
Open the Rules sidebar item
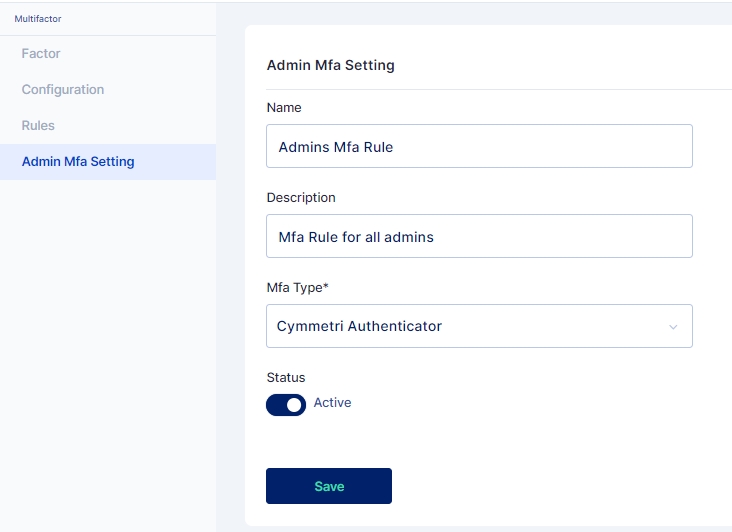coord(38,126)
